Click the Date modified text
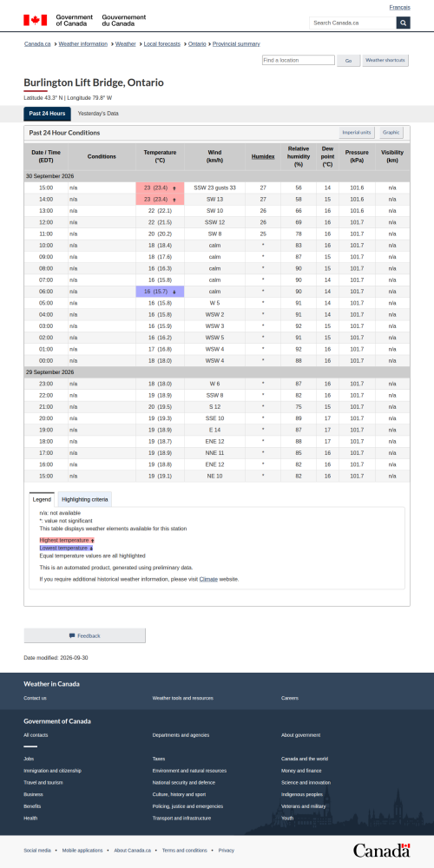434x868 pixels. pyautogui.click(x=56, y=658)
